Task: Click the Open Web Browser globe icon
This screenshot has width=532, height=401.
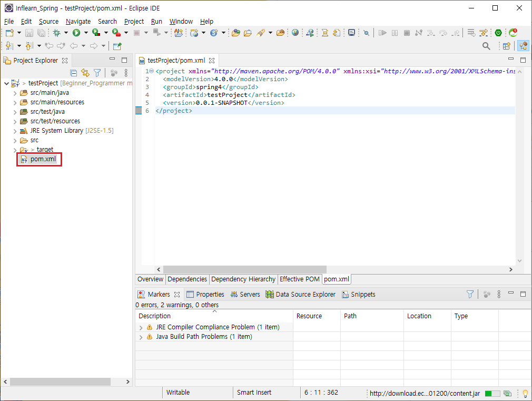Action: click(x=295, y=33)
